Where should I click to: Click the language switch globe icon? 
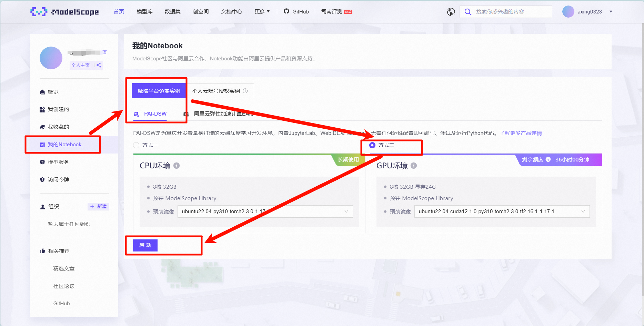(x=451, y=12)
